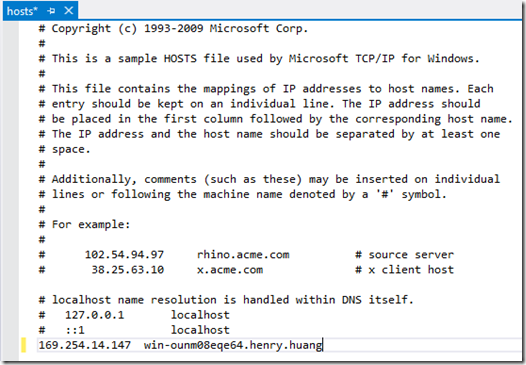Click the gray left margin of the editor

11,188
